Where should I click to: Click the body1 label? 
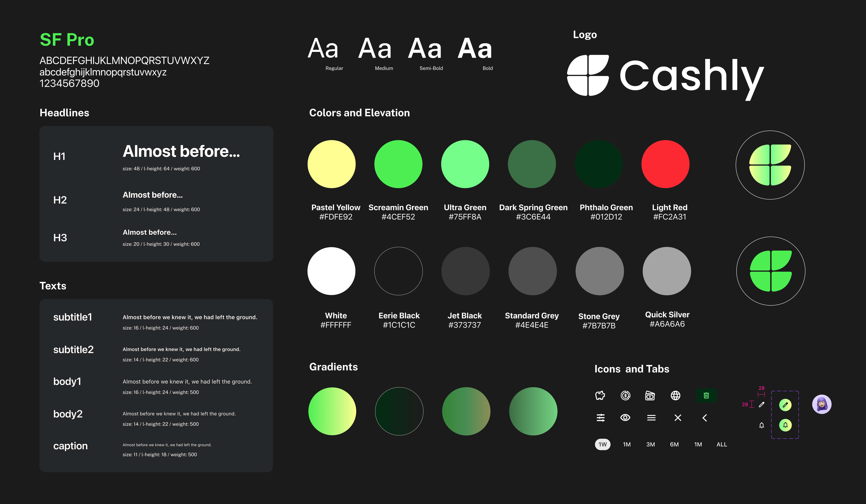click(x=67, y=382)
